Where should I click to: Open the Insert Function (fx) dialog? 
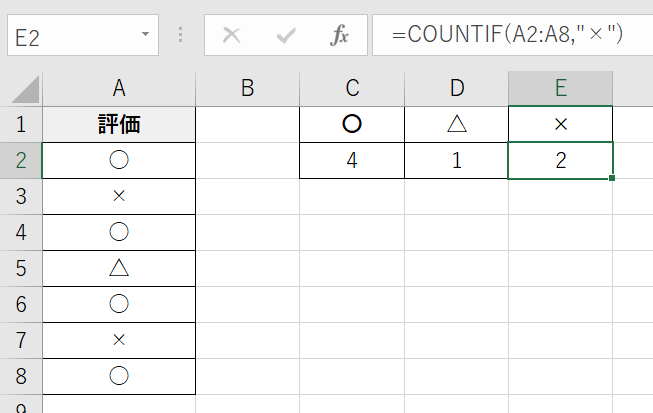(340, 36)
